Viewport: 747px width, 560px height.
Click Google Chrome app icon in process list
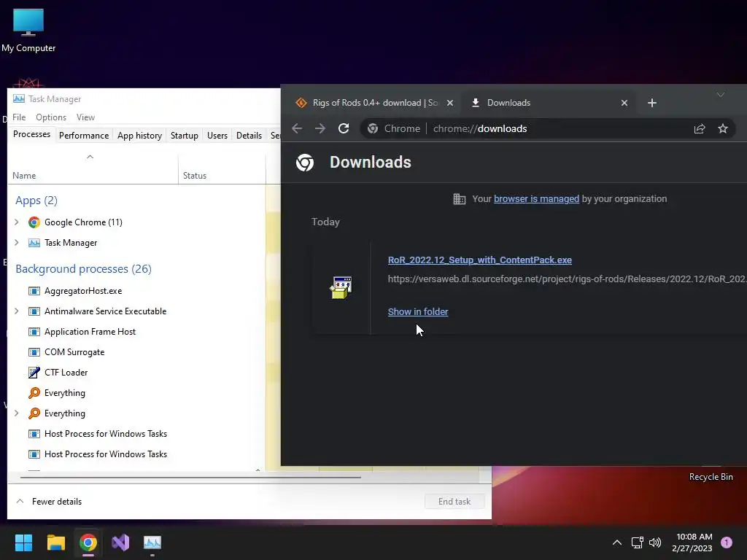(x=34, y=222)
